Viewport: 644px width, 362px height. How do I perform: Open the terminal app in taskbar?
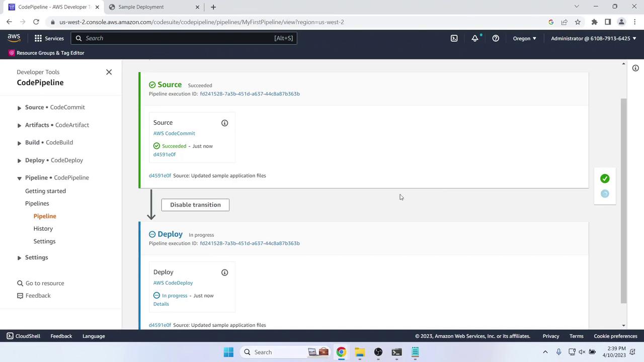[x=396, y=352]
